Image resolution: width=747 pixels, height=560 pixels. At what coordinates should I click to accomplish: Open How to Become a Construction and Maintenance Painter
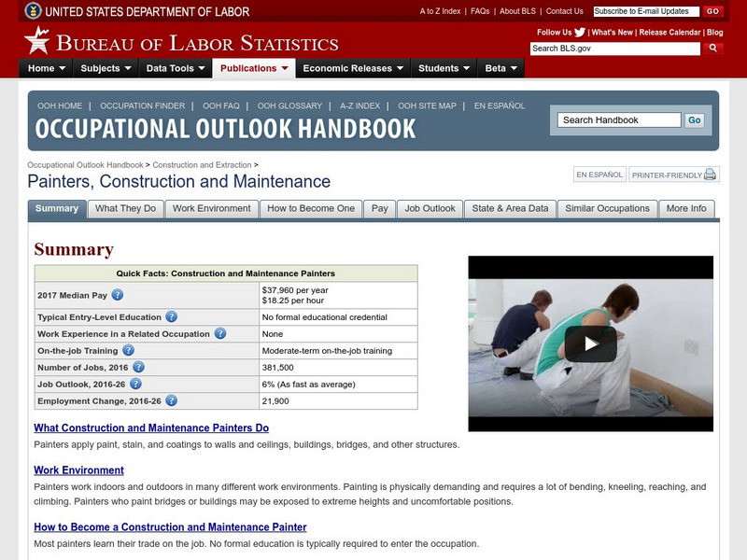pyautogui.click(x=170, y=526)
